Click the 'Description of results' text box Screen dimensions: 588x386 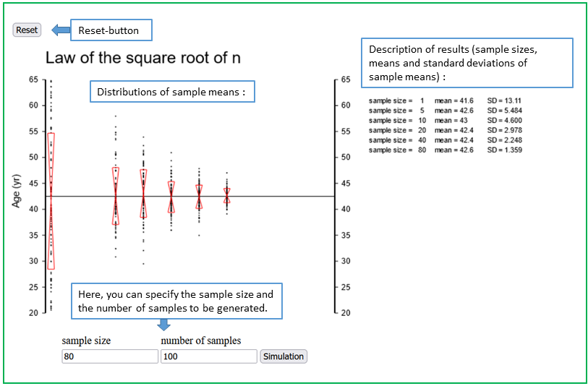point(466,63)
